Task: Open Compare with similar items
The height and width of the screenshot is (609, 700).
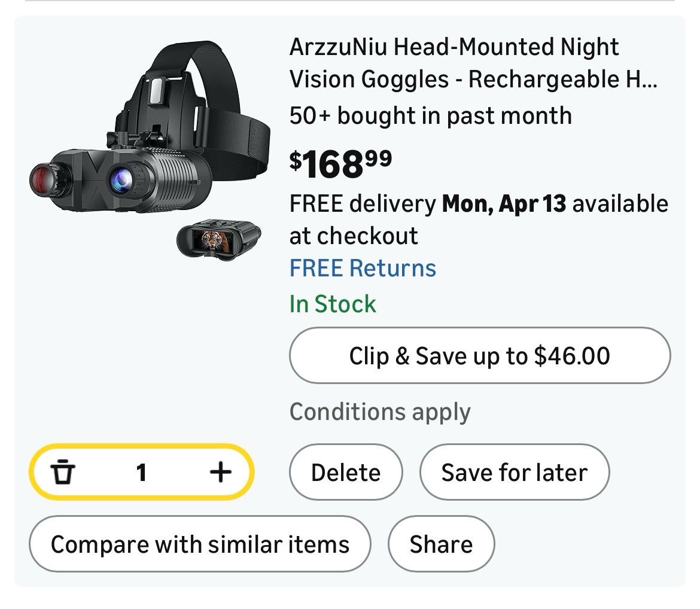Action: click(200, 544)
